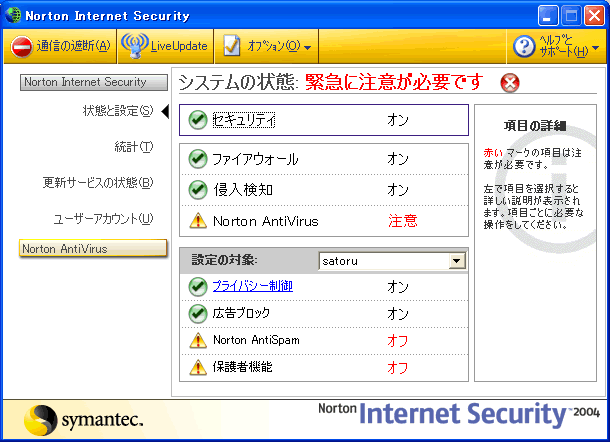610x442 pixels.
Task: Click the red X system status icon
Action: click(x=510, y=83)
